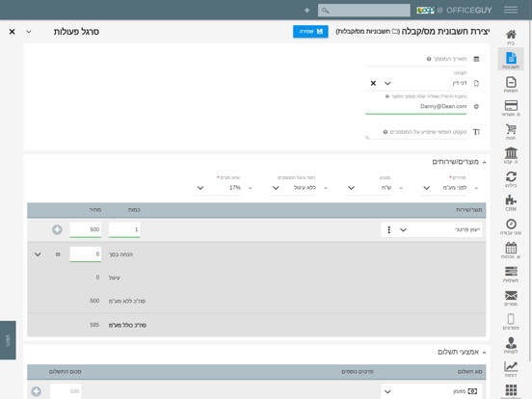This screenshot has width=532, height=399.
Task: Add a product row with plus button
Action: pos(57,229)
